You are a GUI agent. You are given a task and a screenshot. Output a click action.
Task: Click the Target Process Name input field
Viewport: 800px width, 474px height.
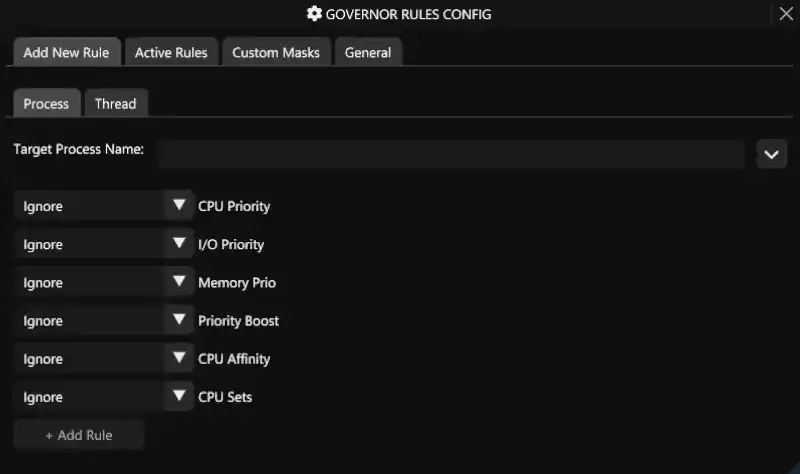450,154
